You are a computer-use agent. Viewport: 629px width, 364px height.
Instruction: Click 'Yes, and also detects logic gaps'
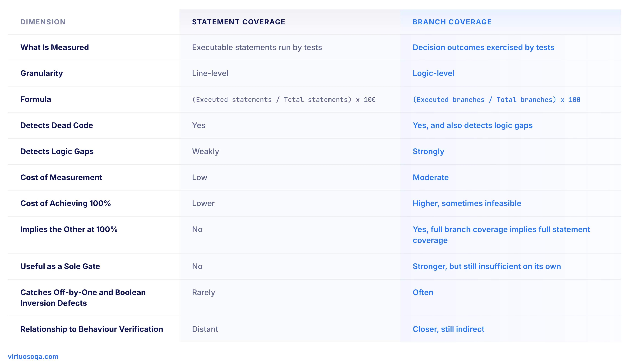pos(472,125)
